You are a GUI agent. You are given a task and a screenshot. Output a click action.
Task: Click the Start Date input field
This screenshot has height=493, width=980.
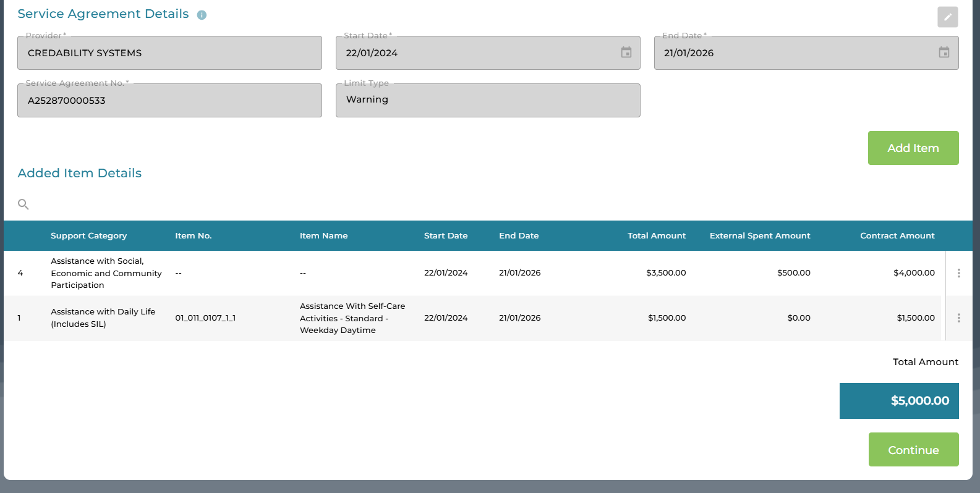476,53
